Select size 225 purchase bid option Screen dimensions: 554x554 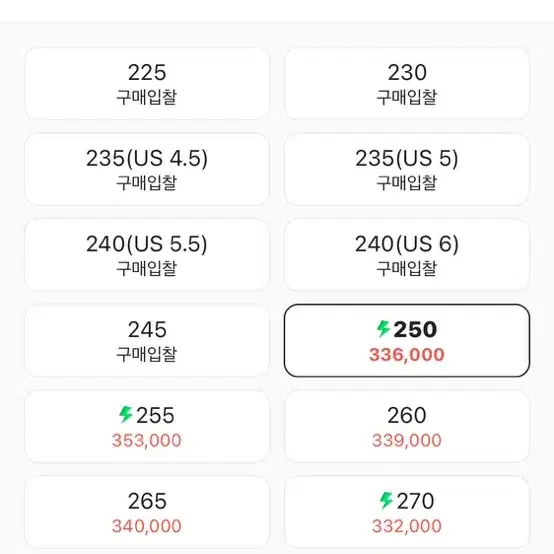[147, 83]
